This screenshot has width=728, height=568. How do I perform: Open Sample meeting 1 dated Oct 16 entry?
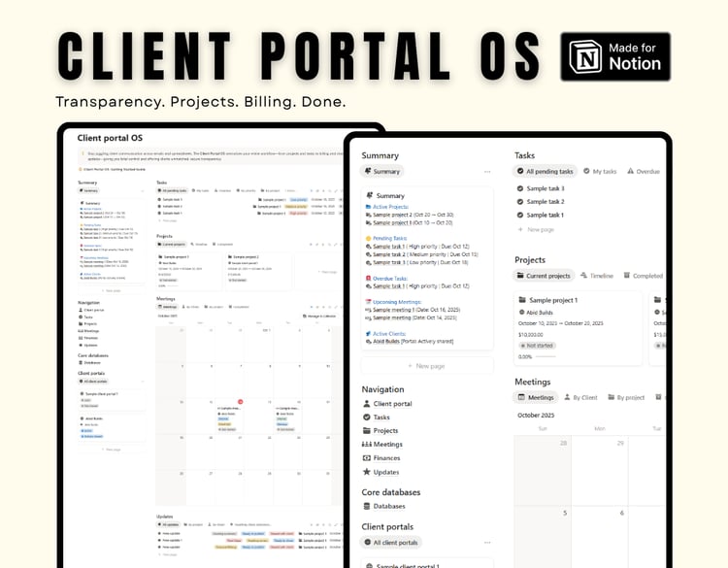tap(416, 310)
